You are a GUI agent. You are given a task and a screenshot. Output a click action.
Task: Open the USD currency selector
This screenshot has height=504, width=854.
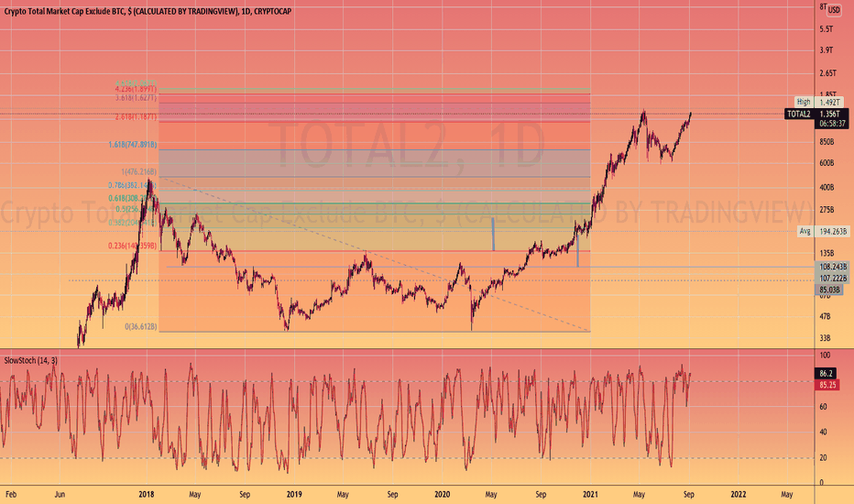[x=834, y=10]
